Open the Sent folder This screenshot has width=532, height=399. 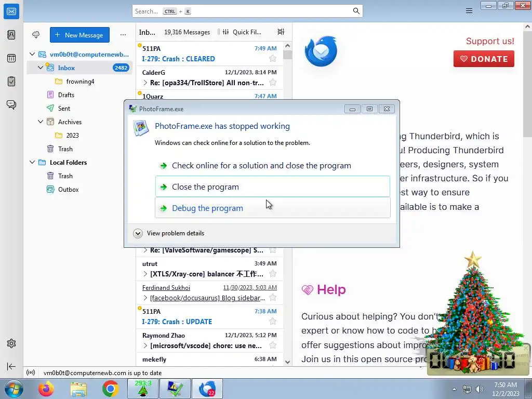[x=79, y=108]
